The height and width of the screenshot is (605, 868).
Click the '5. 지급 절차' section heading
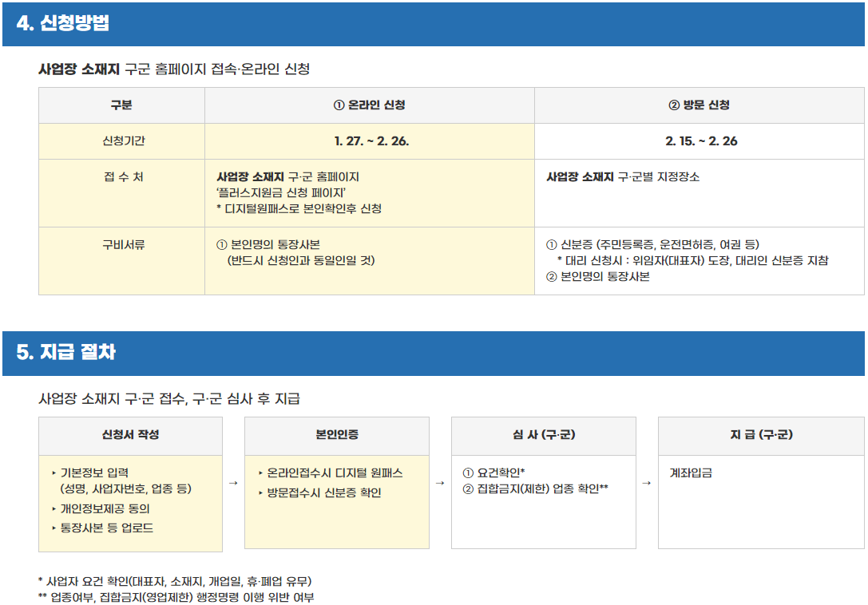[x=65, y=352]
